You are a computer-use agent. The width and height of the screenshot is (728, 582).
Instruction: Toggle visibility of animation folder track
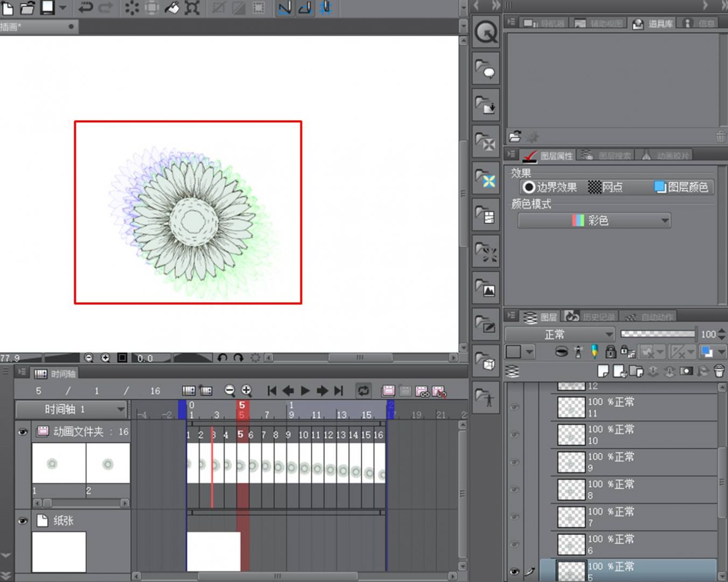pos(23,432)
